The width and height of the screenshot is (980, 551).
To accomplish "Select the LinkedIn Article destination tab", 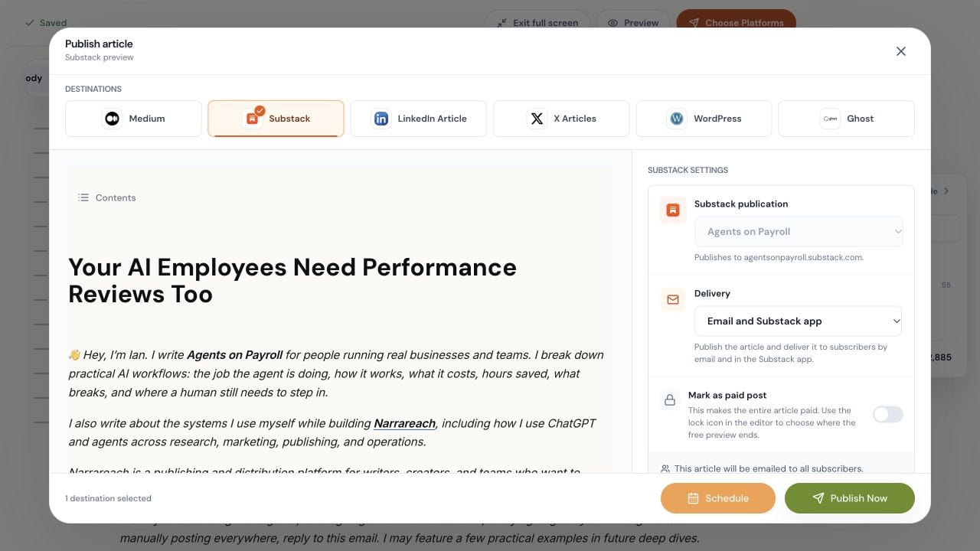I will [419, 119].
